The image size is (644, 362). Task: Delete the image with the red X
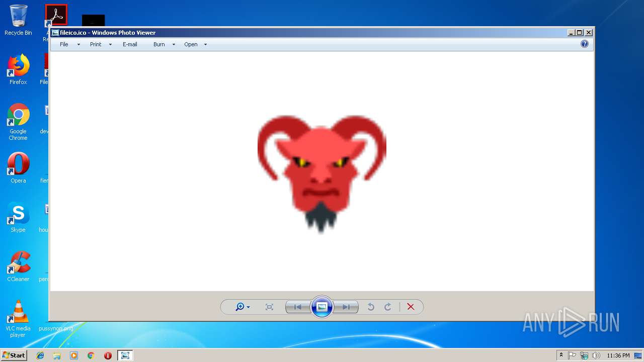pos(411,307)
